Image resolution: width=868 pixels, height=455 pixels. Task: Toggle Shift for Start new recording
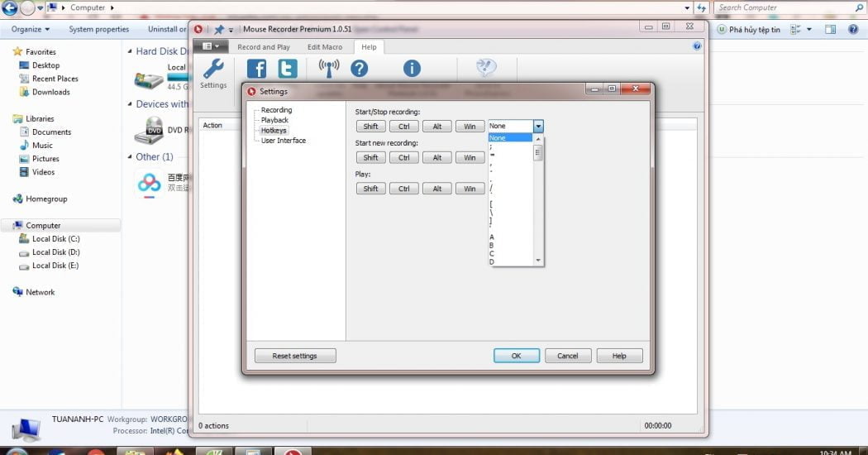pos(371,157)
